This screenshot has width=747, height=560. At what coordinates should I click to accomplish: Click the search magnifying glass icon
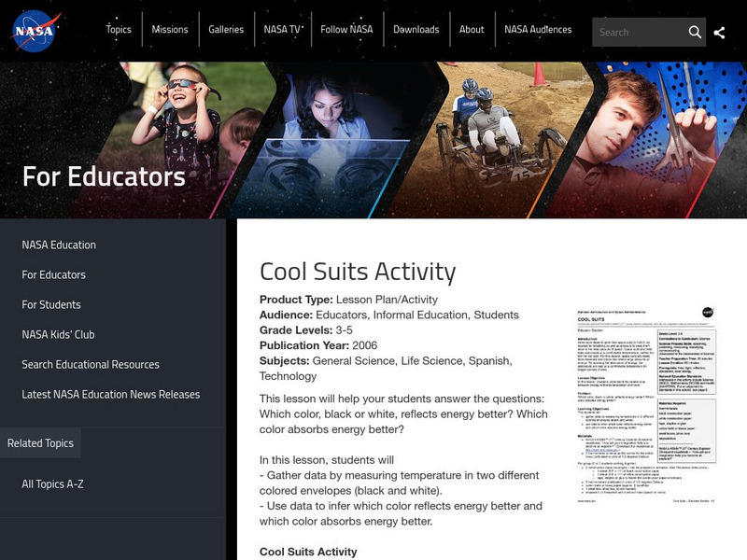pyautogui.click(x=697, y=31)
